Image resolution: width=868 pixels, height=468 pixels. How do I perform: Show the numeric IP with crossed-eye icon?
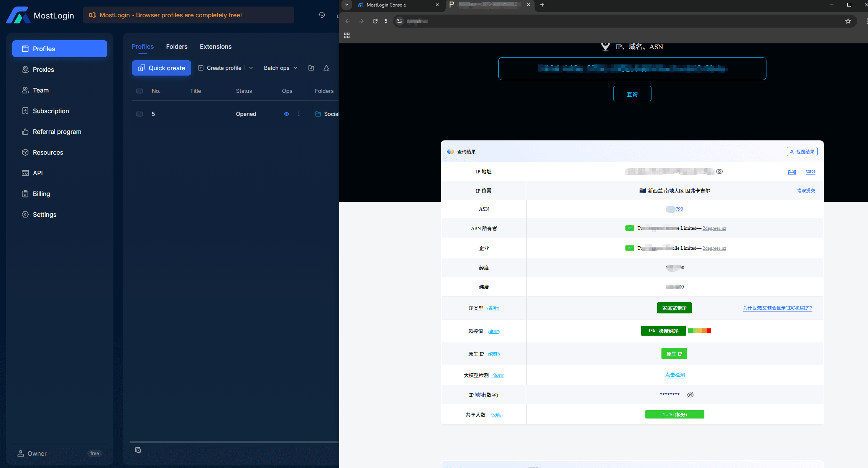point(690,395)
